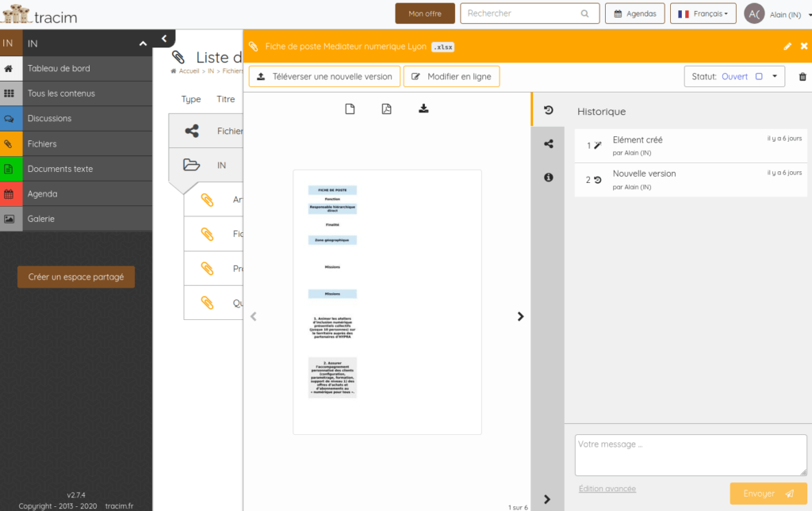The image size is (812, 511).
Task: Open the share panel icon
Action: (548, 144)
